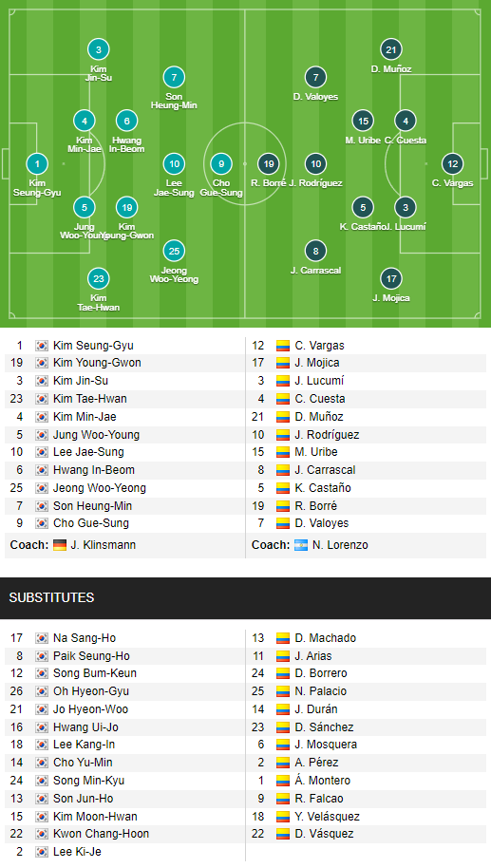Select D. Muñoz's number 21 pitch marker

391,49
